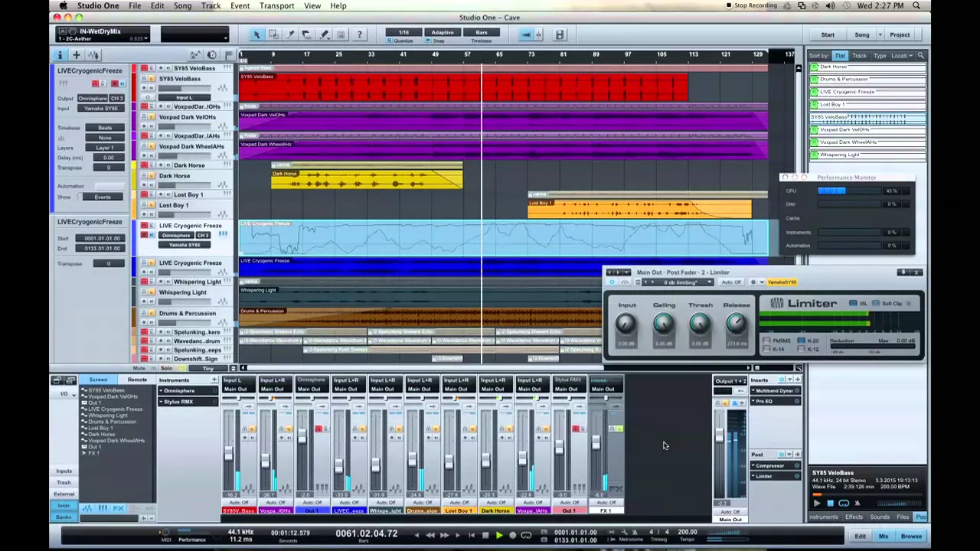Show automation with the waveform icon

click(93, 55)
